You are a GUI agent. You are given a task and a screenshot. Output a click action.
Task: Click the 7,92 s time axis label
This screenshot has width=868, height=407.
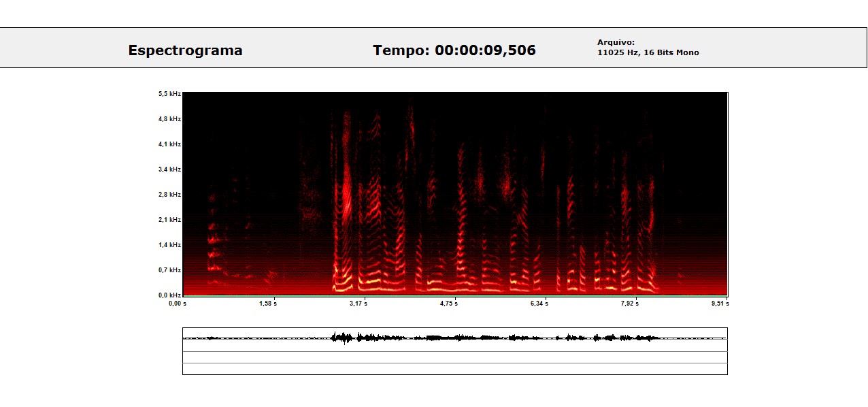tap(630, 304)
